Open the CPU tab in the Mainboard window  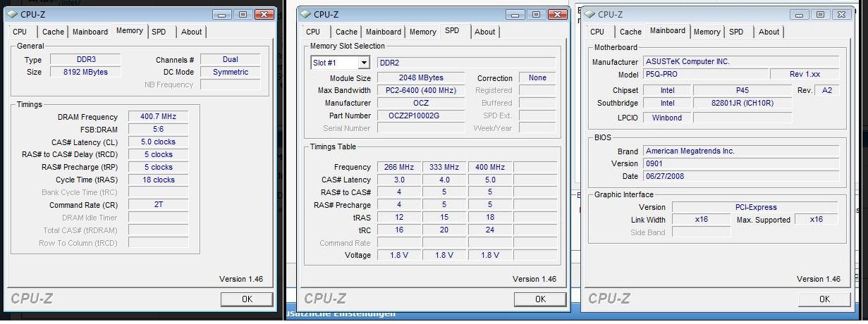[597, 32]
